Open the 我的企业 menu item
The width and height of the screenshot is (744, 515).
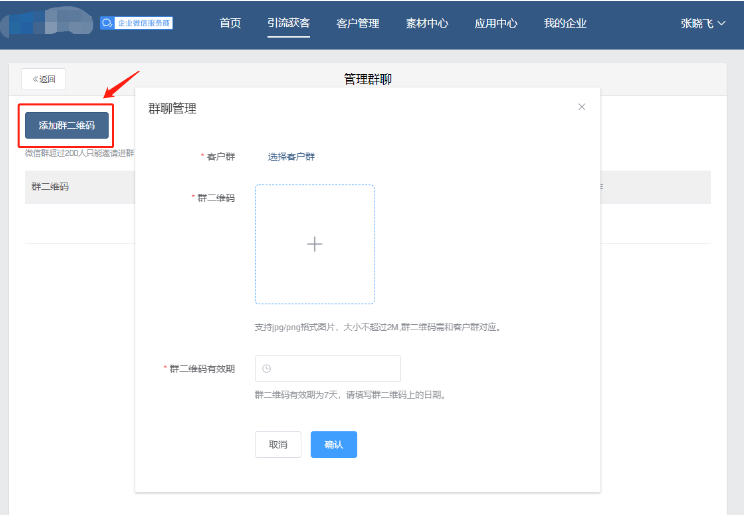(565, 23)
